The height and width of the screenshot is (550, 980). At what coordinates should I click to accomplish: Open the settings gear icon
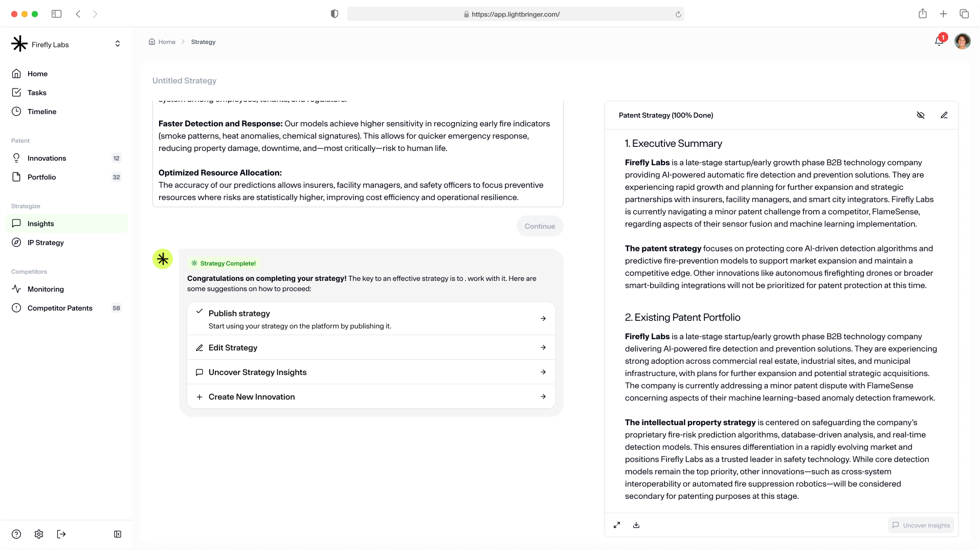pyautogui.click(x=39, y=534)
